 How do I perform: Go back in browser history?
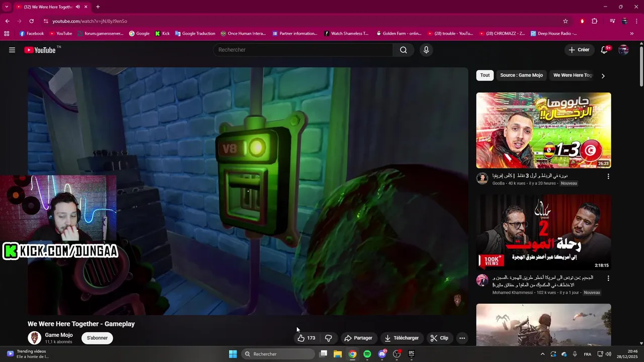click(7, 21)
